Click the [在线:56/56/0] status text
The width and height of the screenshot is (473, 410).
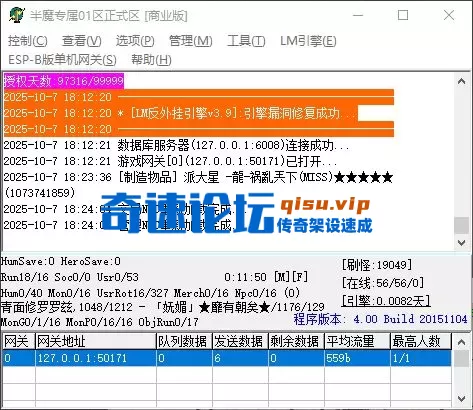(383, 283)
